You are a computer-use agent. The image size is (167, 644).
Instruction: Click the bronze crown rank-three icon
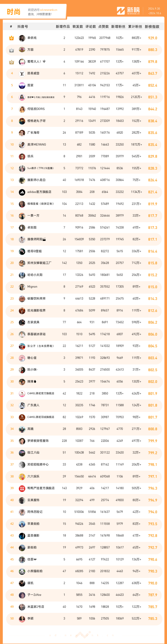[x=11, y=62]
